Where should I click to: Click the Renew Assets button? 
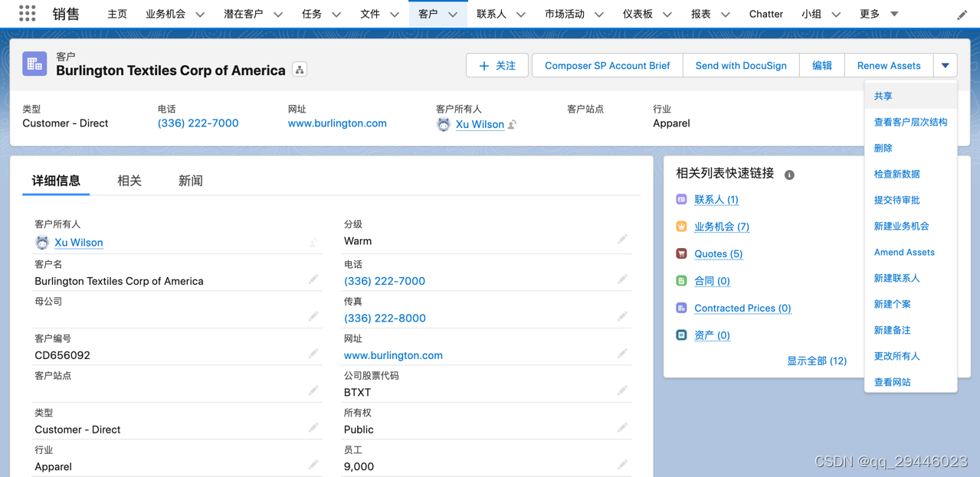click(x=889, y=66)
